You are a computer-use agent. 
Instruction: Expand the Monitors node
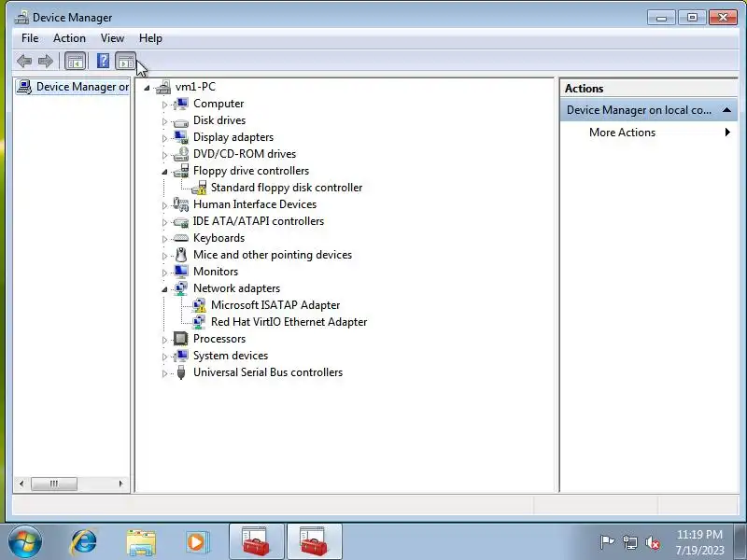(x=164, y=273)
